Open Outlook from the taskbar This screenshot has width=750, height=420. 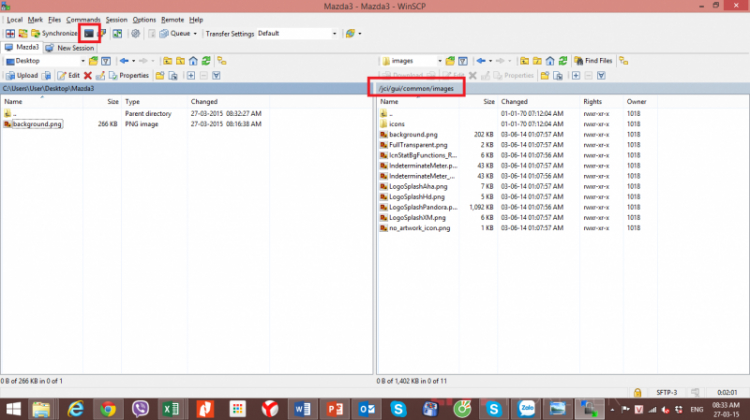pyautogui.click(x=367, y=409)
